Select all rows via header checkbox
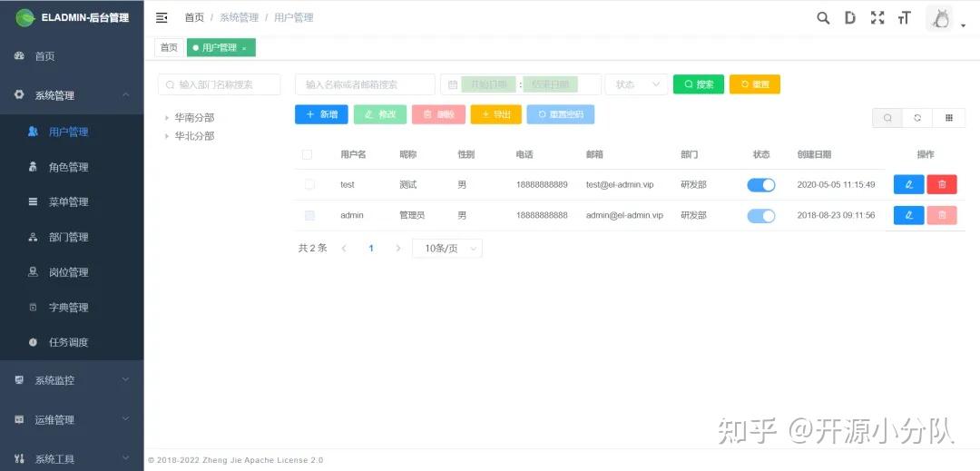 pyautogui.click(x=307, y=154)
